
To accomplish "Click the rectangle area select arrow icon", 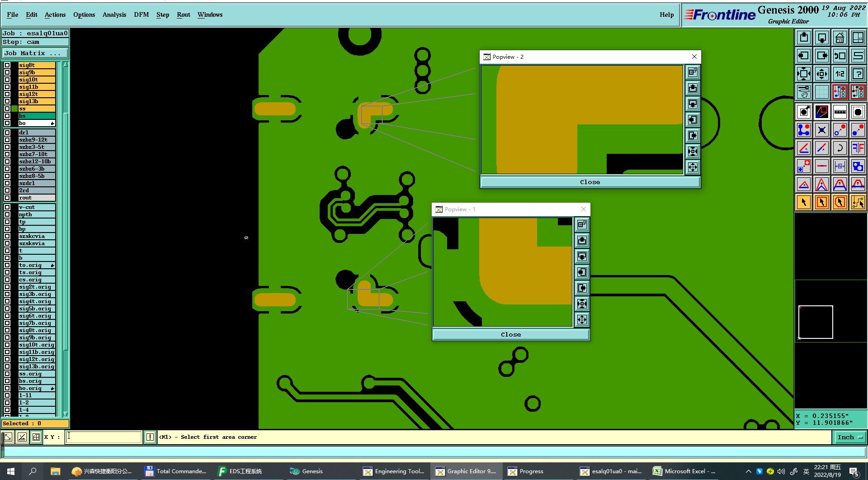I will click(x=822, y=202).
